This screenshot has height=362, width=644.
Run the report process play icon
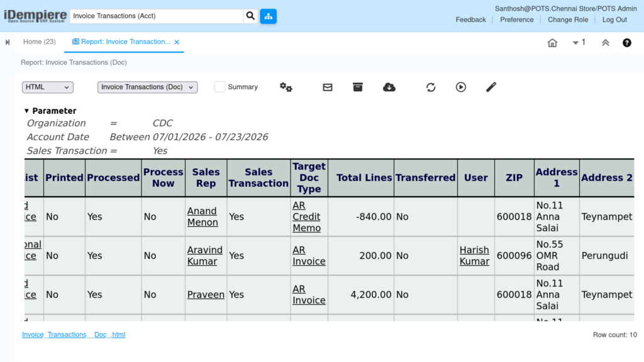click(461, 87)
